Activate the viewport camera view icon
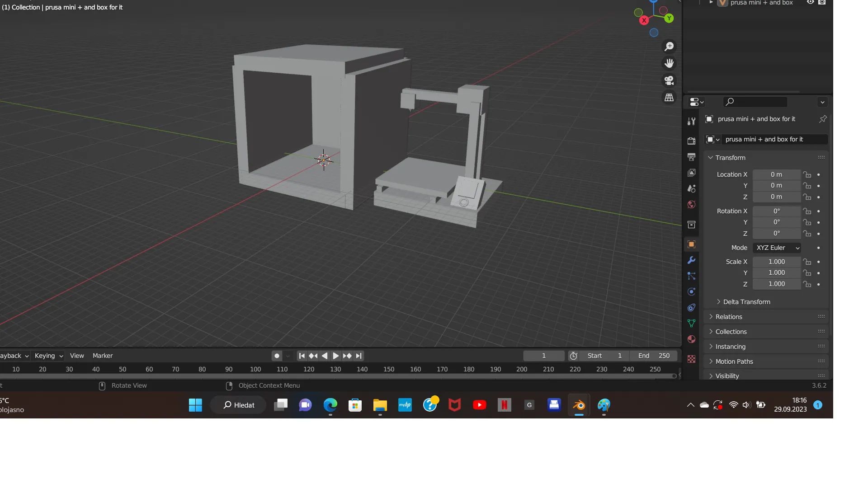The height and width of the screenshot is (488, 868). pos(669,80)
